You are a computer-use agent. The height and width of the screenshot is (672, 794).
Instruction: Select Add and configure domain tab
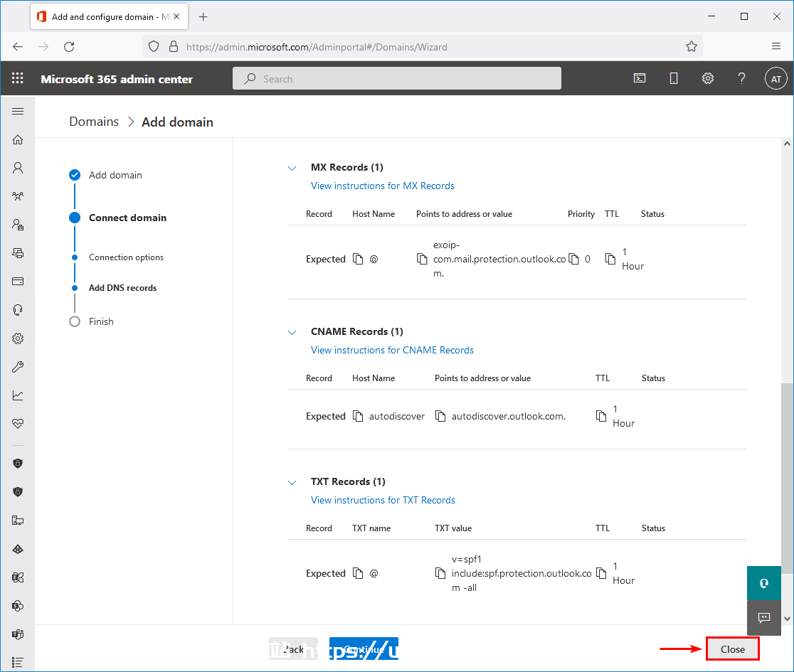pos(109,16)
